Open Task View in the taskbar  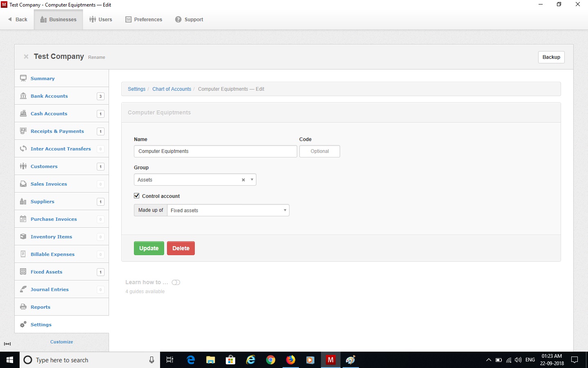[x=170, y=360]
